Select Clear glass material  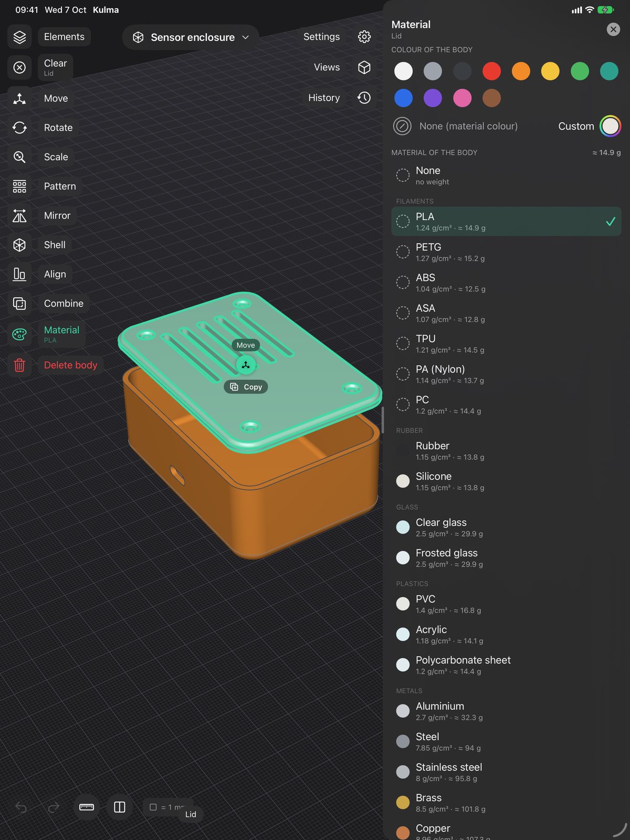click(x=506, y=527)
